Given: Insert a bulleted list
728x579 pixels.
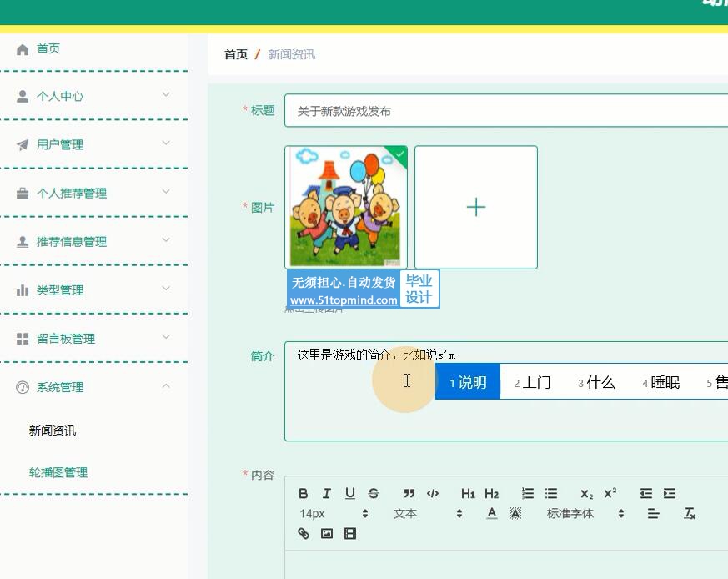Looking at the screenshot, I should click(x=551, y=493).
